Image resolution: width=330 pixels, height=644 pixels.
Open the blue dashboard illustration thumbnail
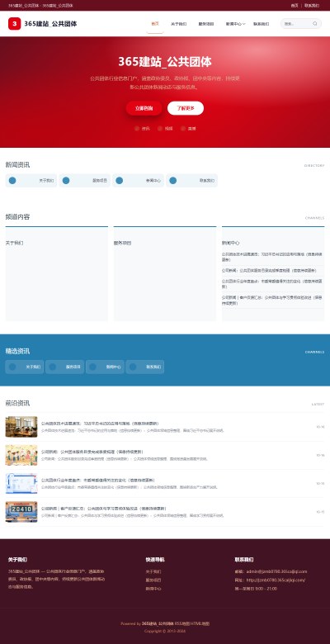[21, 483]
